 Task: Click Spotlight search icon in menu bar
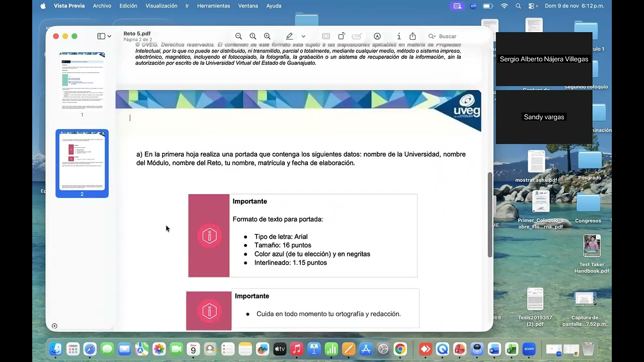[518, 6]
